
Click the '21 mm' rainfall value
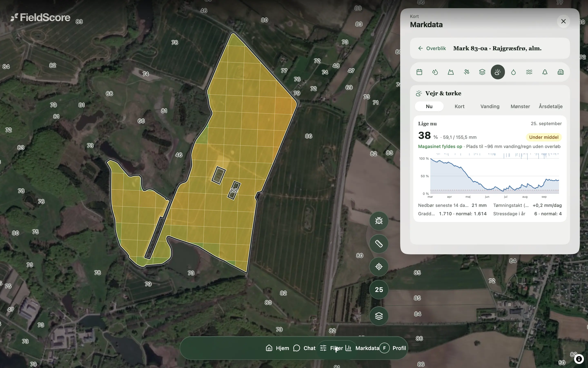(479, 205)
